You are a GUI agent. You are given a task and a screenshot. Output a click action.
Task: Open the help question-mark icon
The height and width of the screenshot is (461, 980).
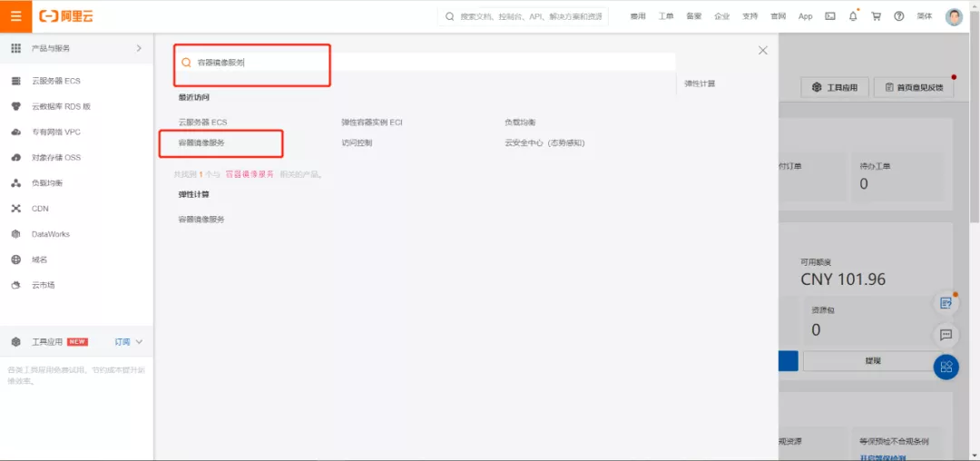pos(898,16)
